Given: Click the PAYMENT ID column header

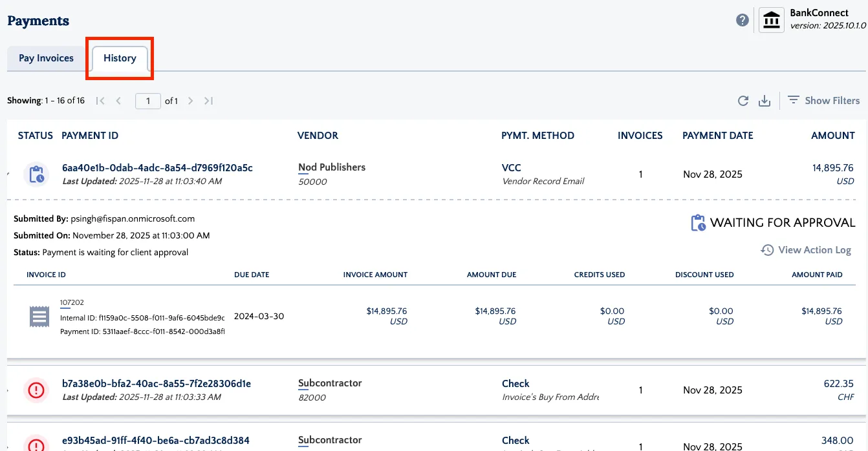Looking at the screenshot, I should click(90, 136).
